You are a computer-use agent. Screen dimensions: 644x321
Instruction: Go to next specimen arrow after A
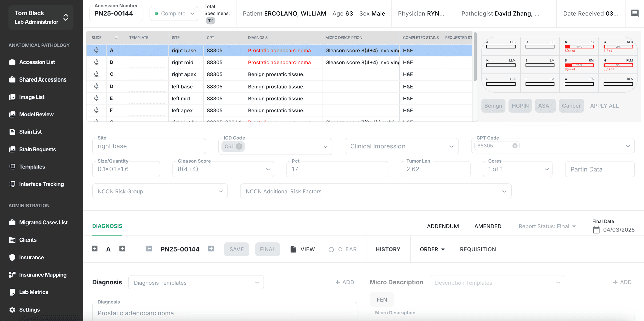[x=122, y=249]
